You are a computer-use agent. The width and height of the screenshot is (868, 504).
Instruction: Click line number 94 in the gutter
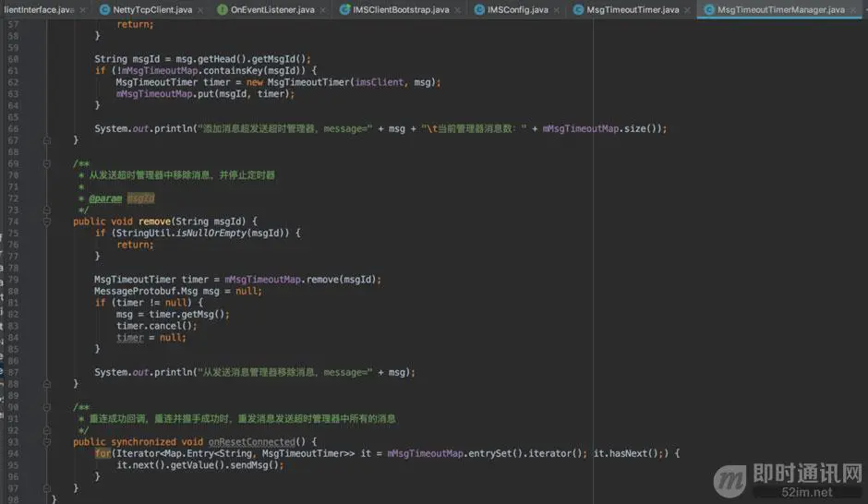tap(13, 453)
